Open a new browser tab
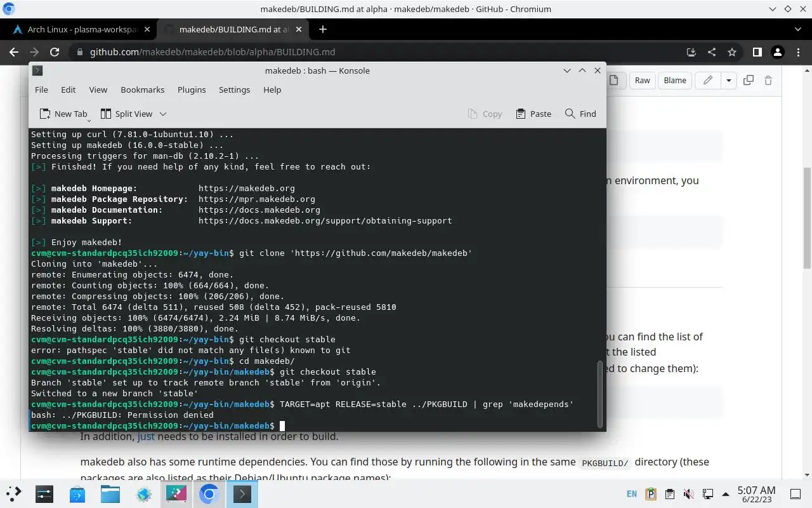Screen dimensions: 812x508 coord(322,29)
